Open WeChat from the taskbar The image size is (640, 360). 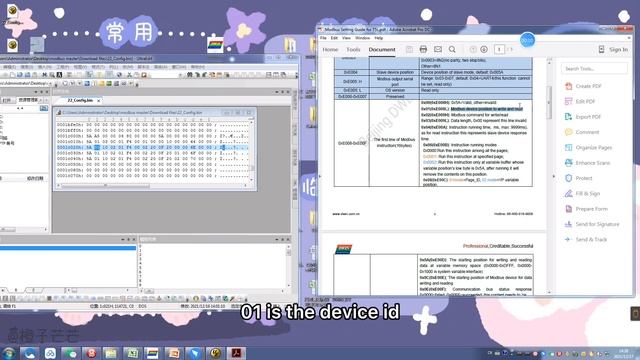click(x=71, y=353)
